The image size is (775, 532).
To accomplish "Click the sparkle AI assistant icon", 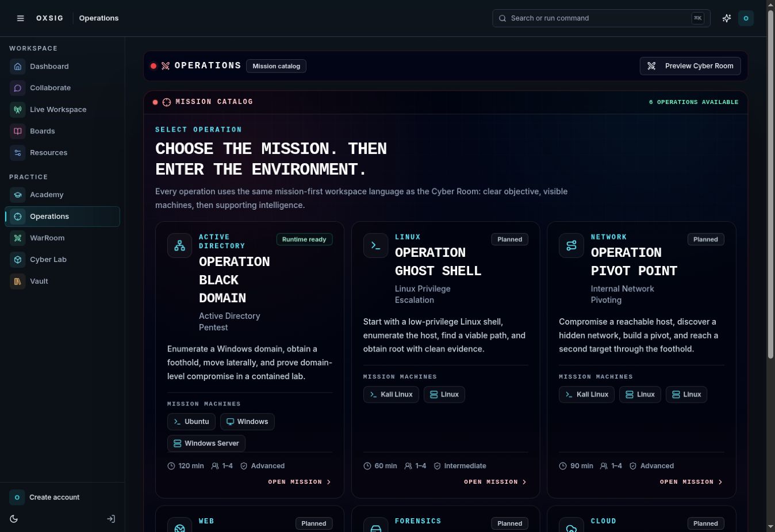I will pyautogui.click(x=727, y=18).
